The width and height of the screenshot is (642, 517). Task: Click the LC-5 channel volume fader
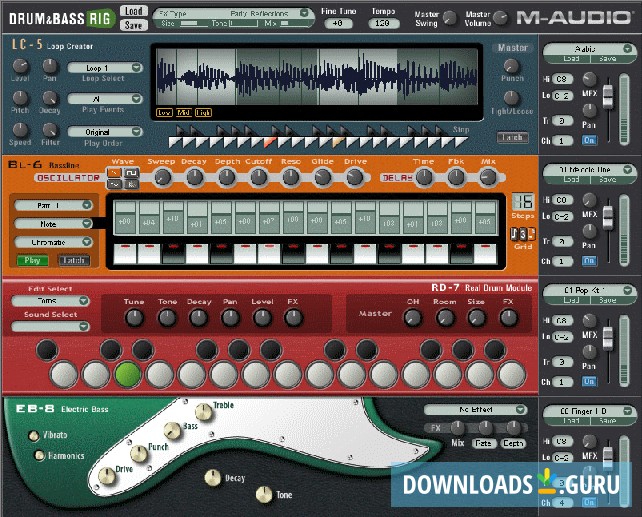point(608,97)
